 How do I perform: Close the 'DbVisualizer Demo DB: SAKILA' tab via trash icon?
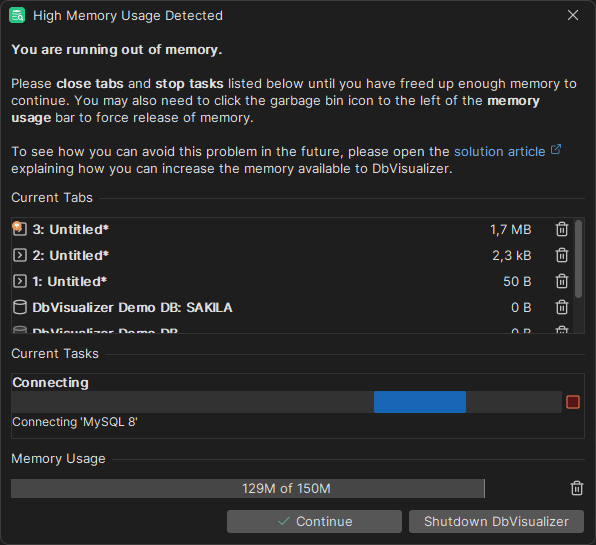pyautogui.click(x=562, y=307)
